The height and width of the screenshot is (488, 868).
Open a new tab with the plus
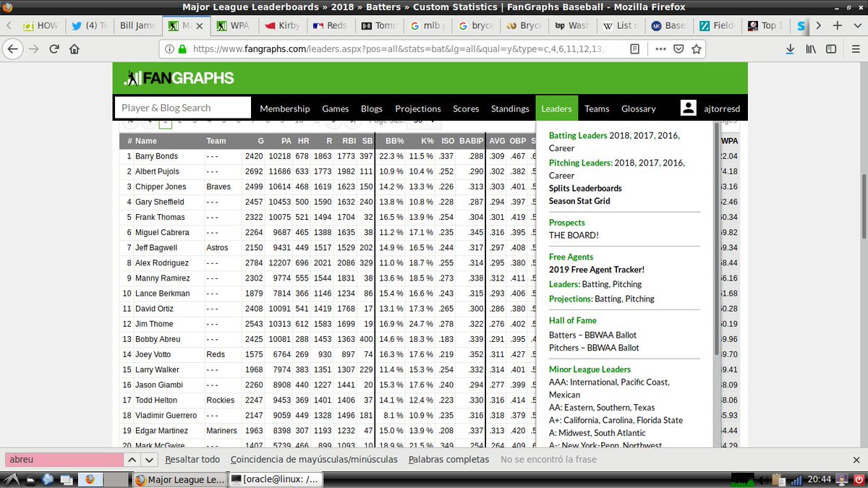tap(837, 25)
